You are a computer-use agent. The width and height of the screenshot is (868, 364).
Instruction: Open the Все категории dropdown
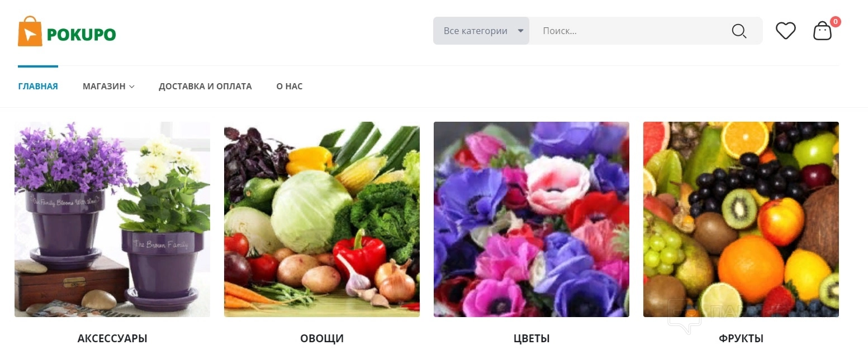point(481,31)
